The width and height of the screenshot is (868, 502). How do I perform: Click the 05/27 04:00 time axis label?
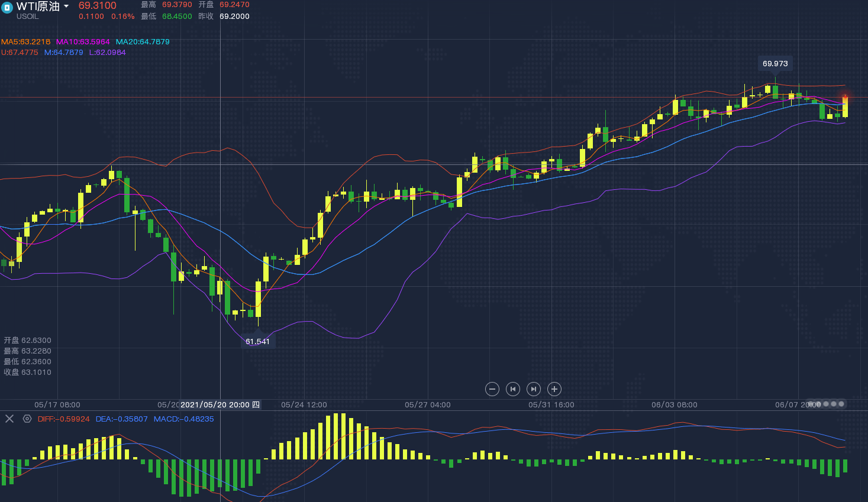tap(428, 405)
